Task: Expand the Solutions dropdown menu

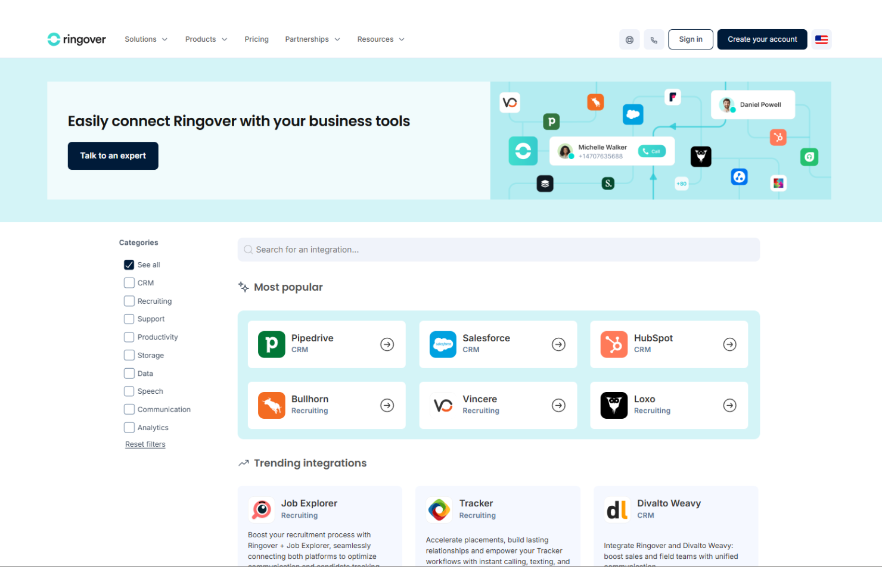Action: point(146,39)
